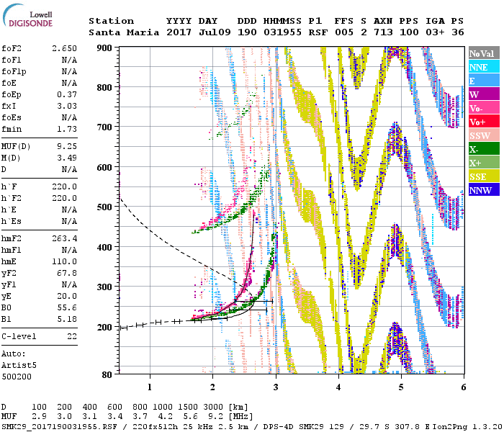Select the E blue legend swatch
504x432 pixels.
(x=484, y=81)
